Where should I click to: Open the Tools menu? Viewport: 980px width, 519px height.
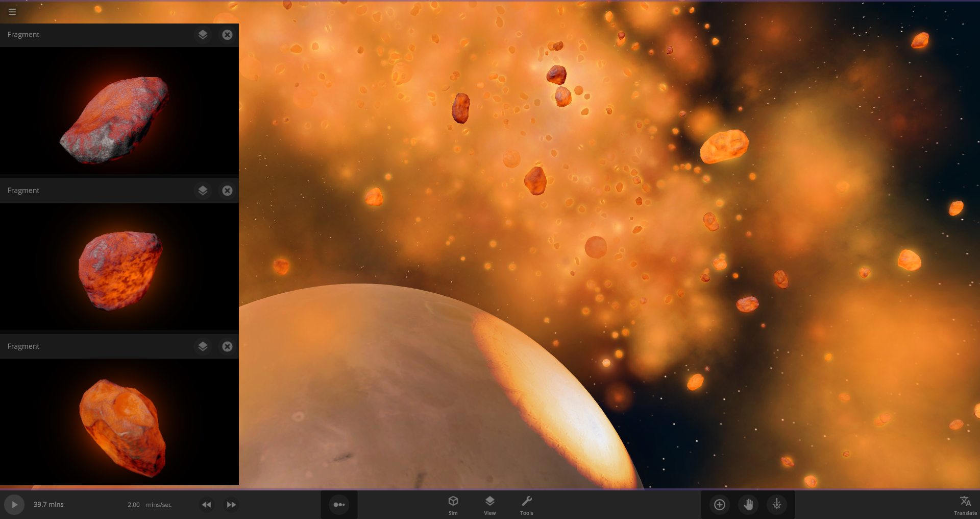tap(527, 505)
